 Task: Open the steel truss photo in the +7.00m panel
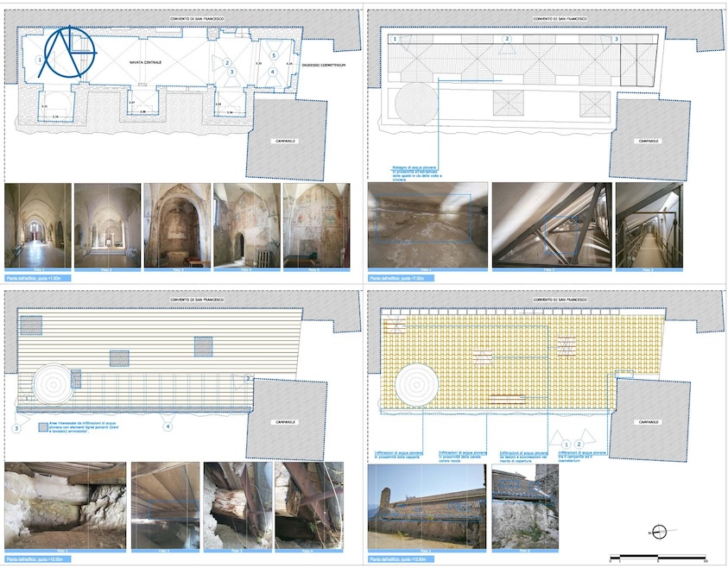point(551,225)
